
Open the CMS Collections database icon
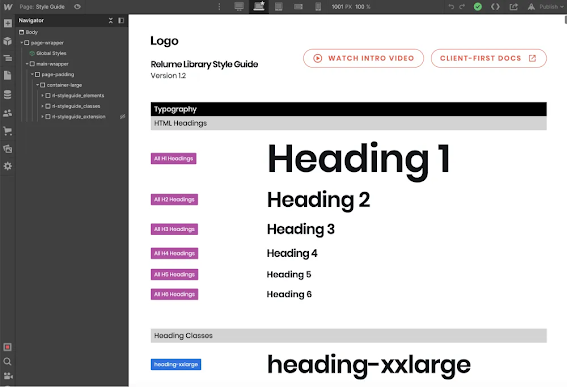pos(8,94)
